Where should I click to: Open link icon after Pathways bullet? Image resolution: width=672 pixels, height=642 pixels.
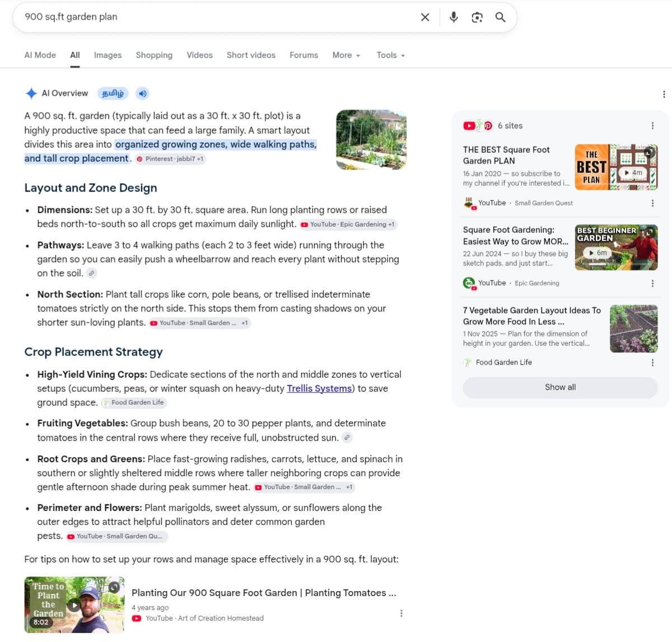tap(92, 273)
